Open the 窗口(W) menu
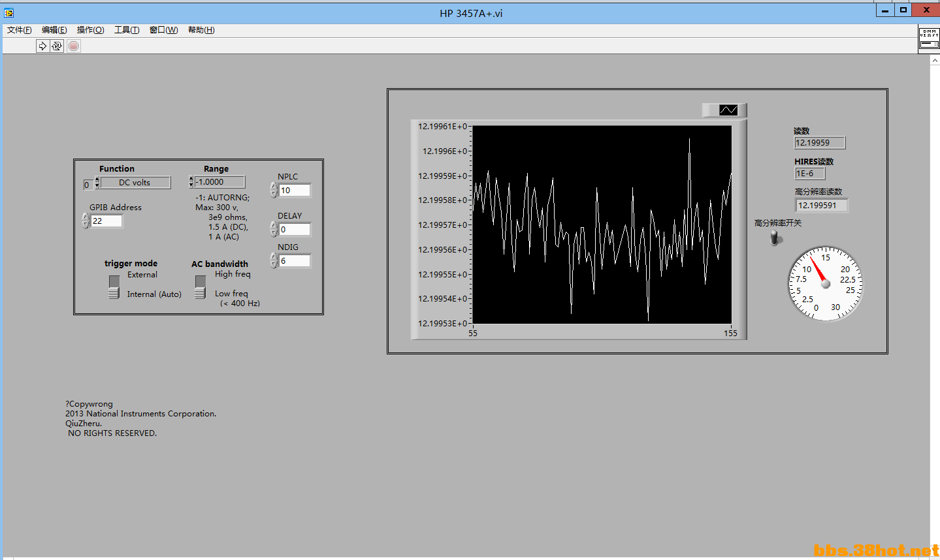Screen dimensions: 940x560 coord(163,30)
